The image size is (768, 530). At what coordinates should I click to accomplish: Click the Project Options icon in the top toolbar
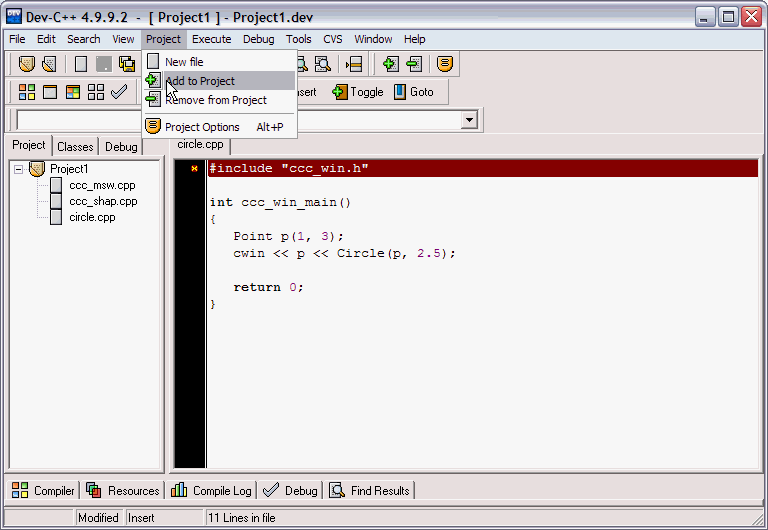[445, 64]
